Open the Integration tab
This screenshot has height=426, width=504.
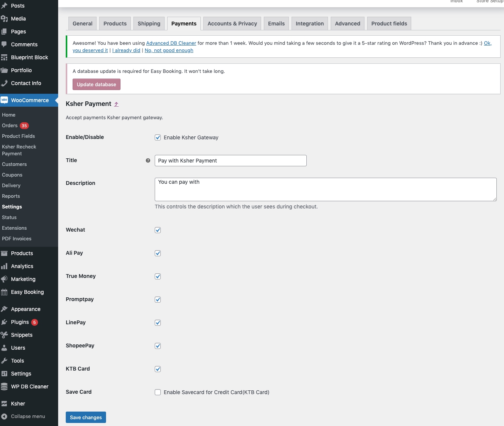click(x=310, y=24)
